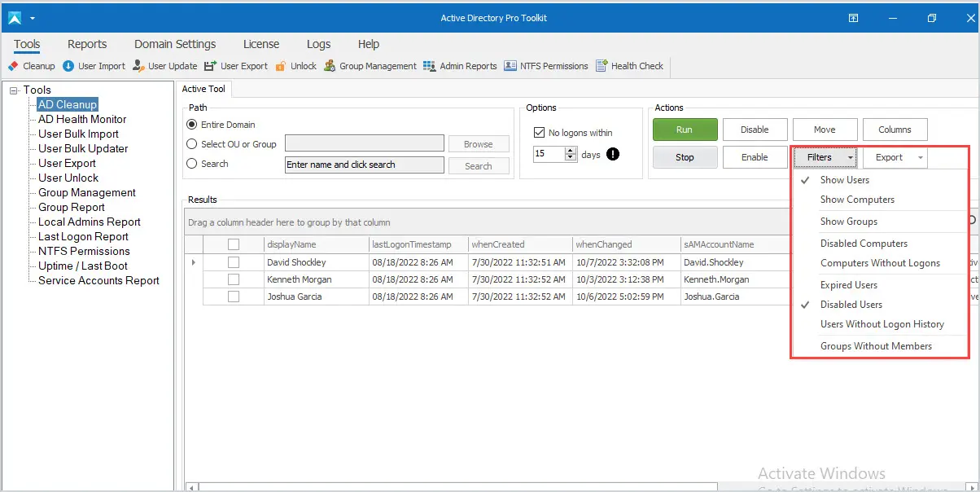Click the OU or Group path field
This screenshot has height=492, width=980.
pyautogui.click(x=365, y=144)
